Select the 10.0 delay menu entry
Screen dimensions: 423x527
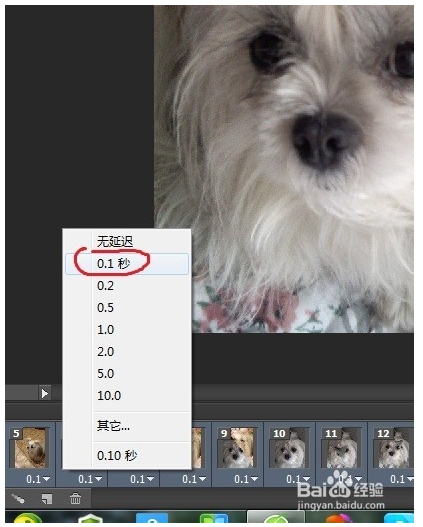127,396
